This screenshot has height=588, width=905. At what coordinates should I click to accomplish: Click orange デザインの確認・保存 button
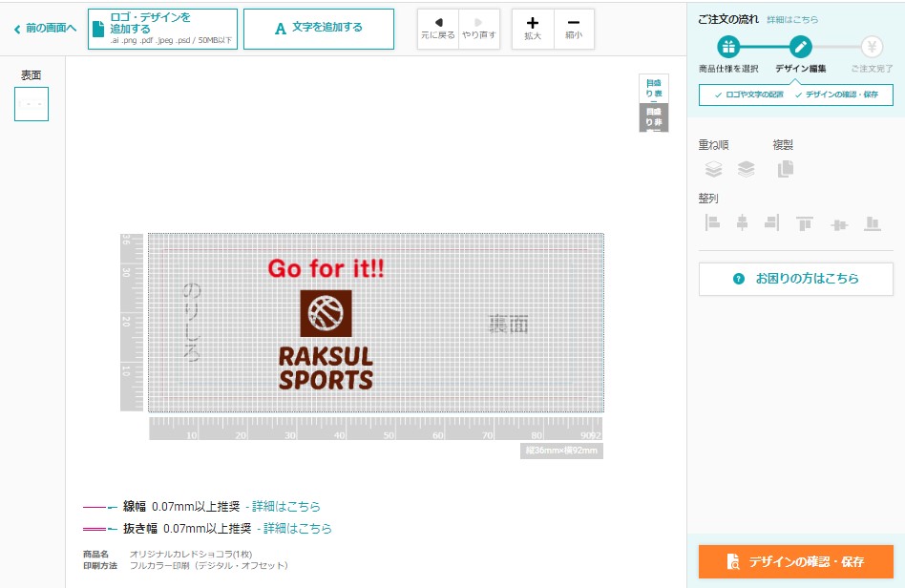coord(796,561)
